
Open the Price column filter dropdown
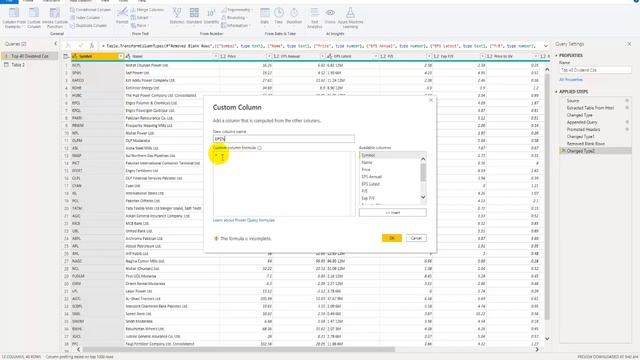[269, 56]
